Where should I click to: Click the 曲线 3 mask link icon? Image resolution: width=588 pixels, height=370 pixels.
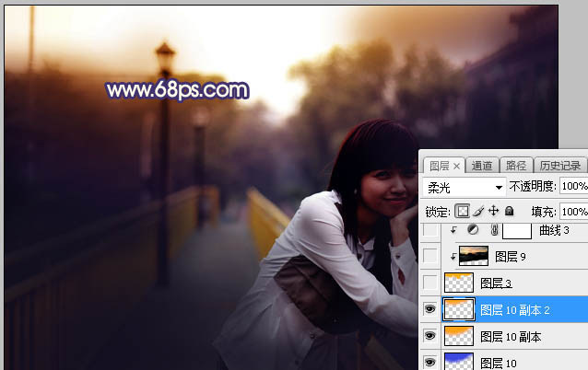click(495, 230)
